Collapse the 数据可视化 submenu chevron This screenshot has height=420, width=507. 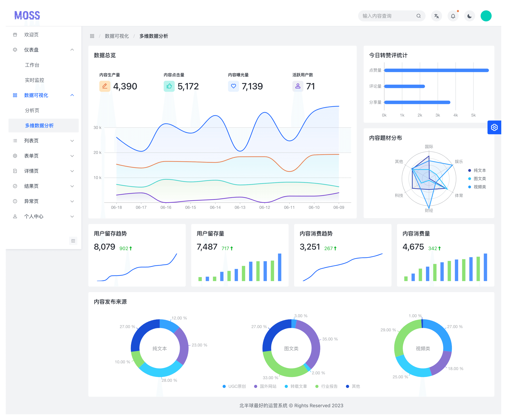click(x=72, y=95)
